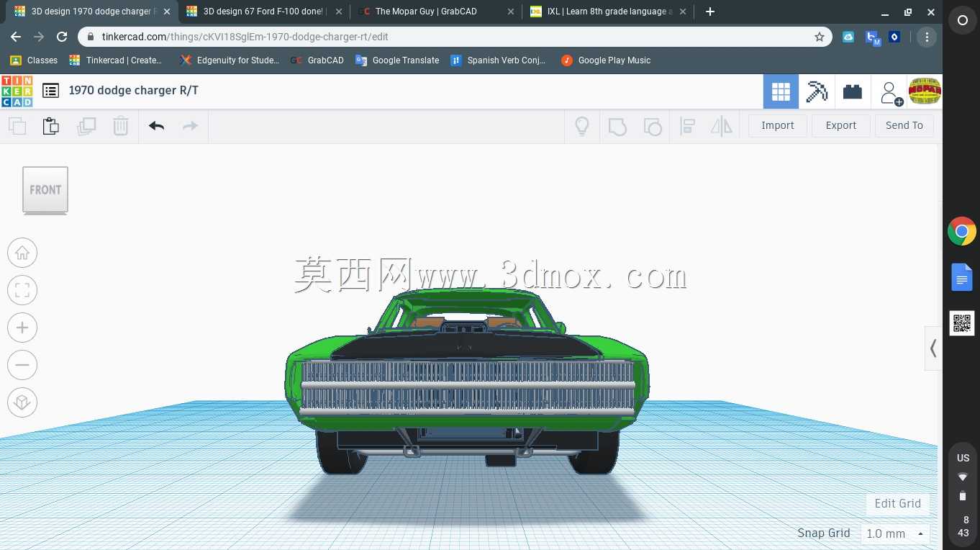Click the Align tool icon
Image resolution: width=980 pixels, height=550 pixels.
[687, 127]
